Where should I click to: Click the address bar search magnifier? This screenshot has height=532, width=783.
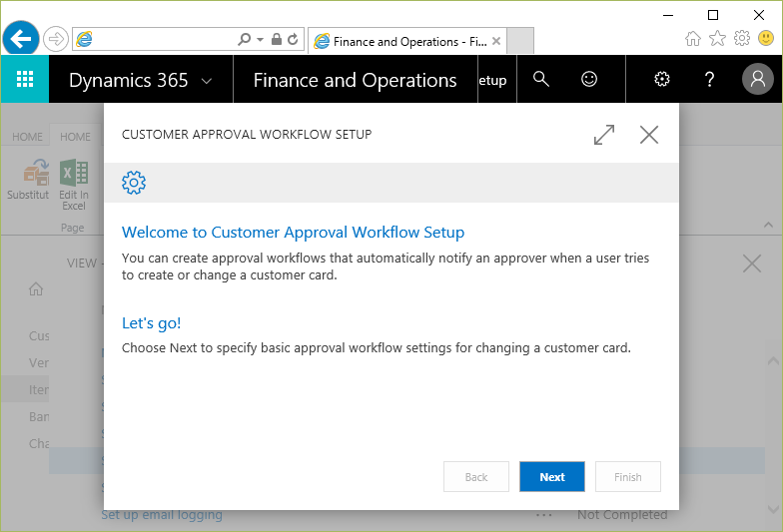click(244, 39)
